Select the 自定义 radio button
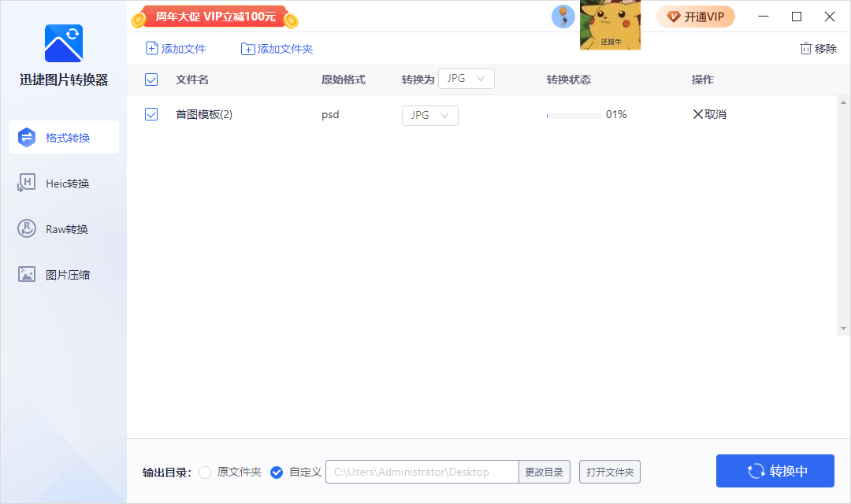 (277, 472)
